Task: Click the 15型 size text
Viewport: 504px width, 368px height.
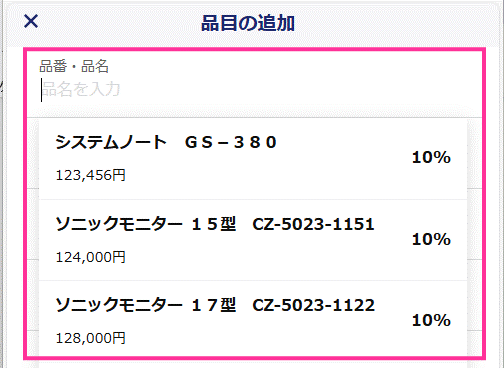Action: [214, 224]
